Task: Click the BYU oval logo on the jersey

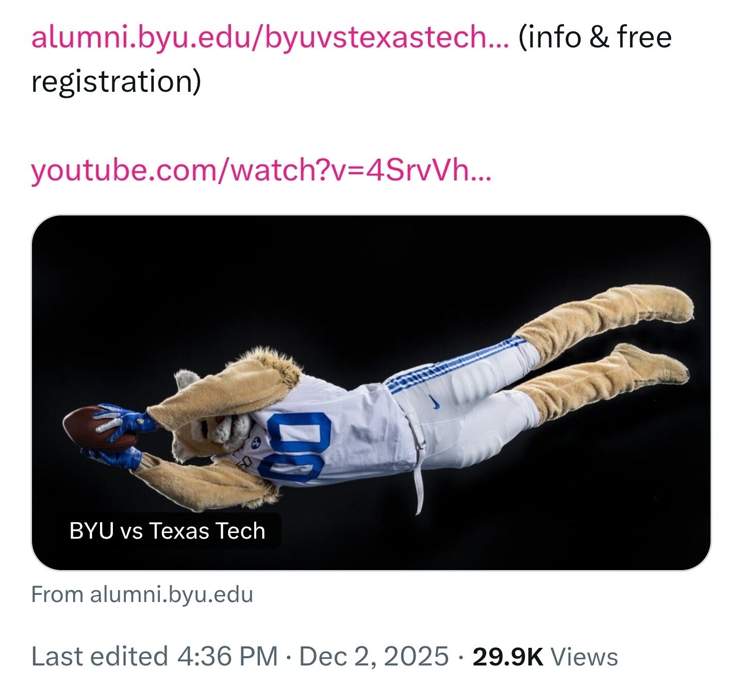Action: tap(255, 442)
